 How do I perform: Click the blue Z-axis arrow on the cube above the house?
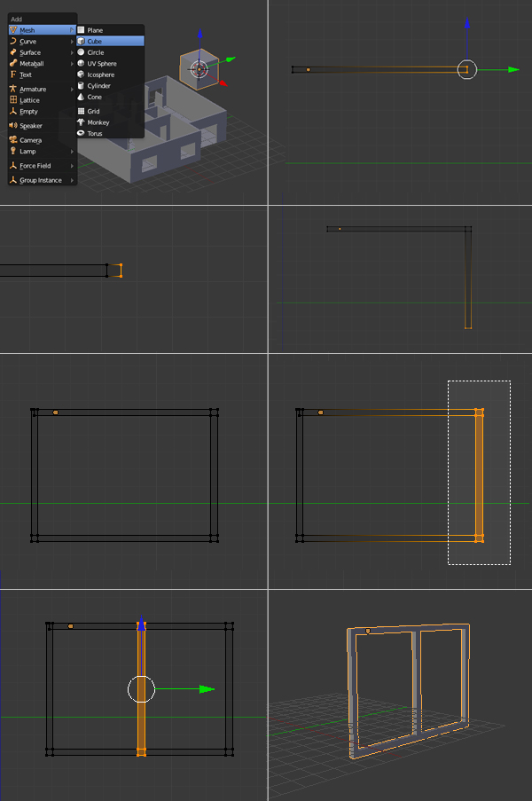click(199, 35)
